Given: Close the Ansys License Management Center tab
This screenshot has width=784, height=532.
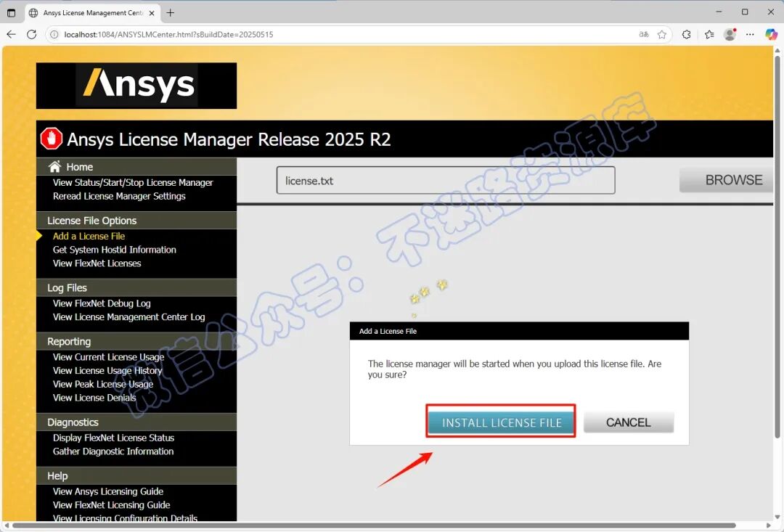Looking at the screenshot, I should point(152,13).
